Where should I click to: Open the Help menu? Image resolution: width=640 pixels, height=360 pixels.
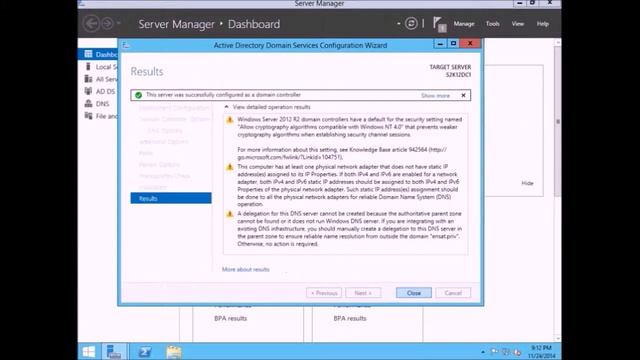click(x=542, y=24)
